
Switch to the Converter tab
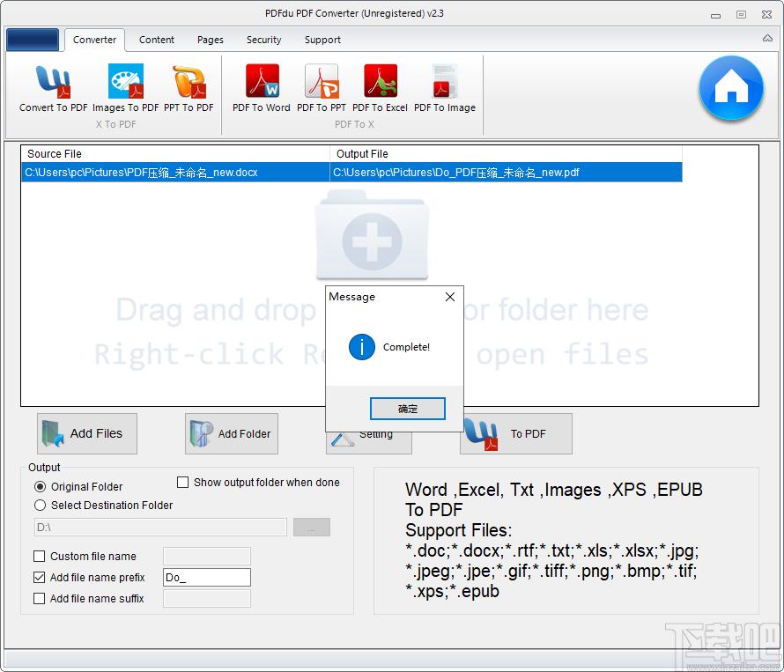94,40
